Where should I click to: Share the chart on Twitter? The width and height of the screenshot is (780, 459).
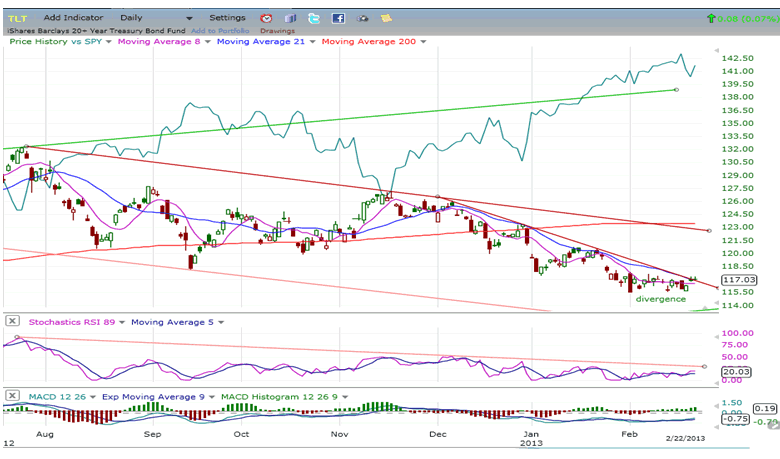tap(314, 18)
